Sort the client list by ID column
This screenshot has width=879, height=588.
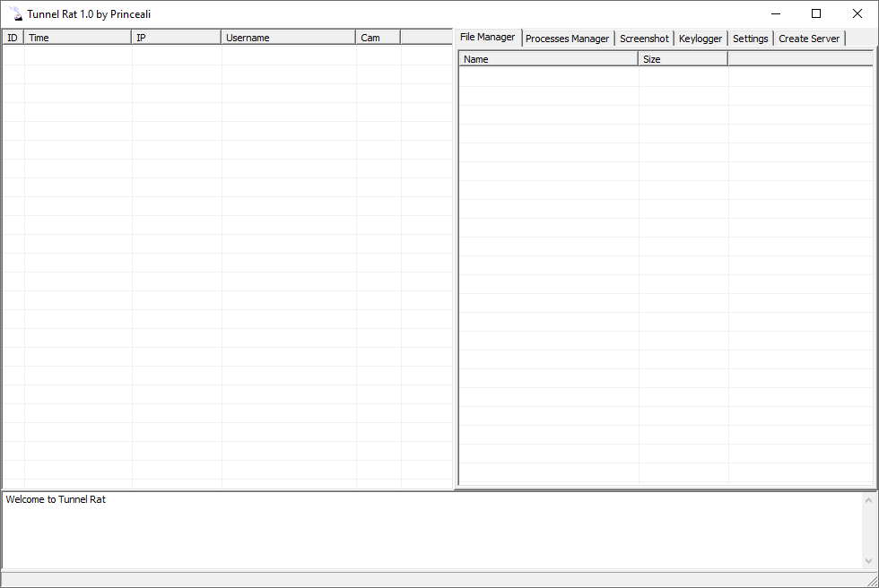13,38
